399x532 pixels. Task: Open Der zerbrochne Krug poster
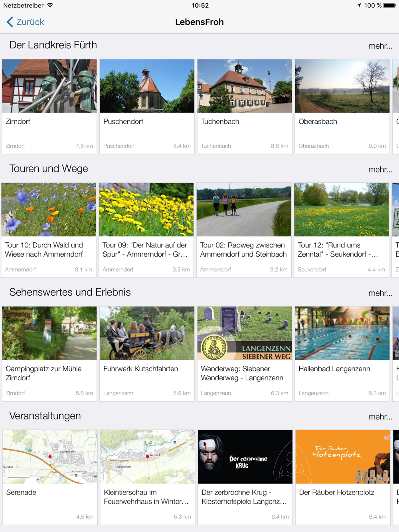pos(245,457)
